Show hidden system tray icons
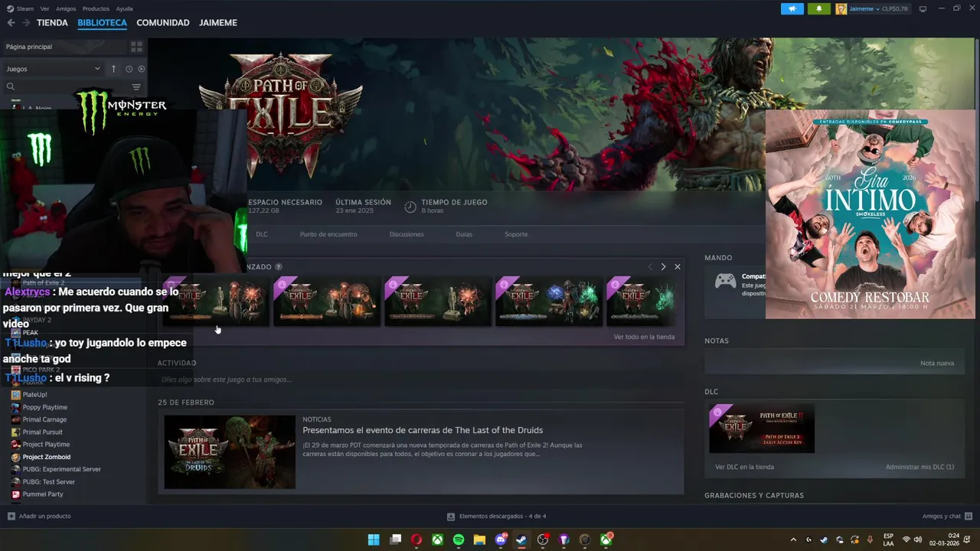This screenshot has width=980, height=551. coord(793,540)
